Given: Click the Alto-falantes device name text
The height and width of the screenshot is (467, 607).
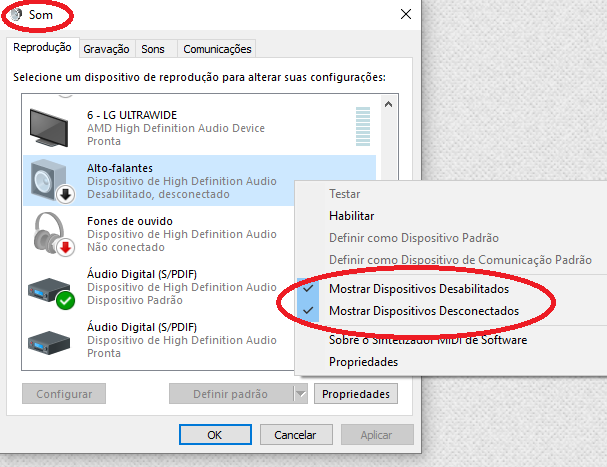Looking at the screenshot, I should click(x=120, y=168).
